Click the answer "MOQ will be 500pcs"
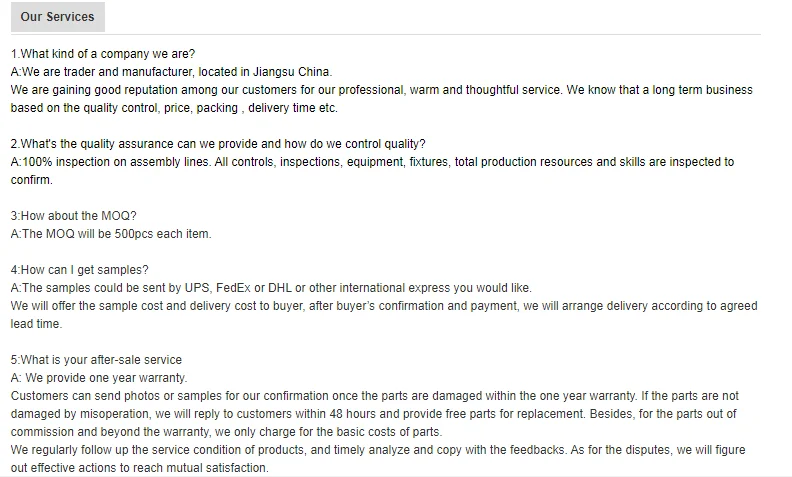The height and width of the screenshot is (477, 792). click(111, 234)
